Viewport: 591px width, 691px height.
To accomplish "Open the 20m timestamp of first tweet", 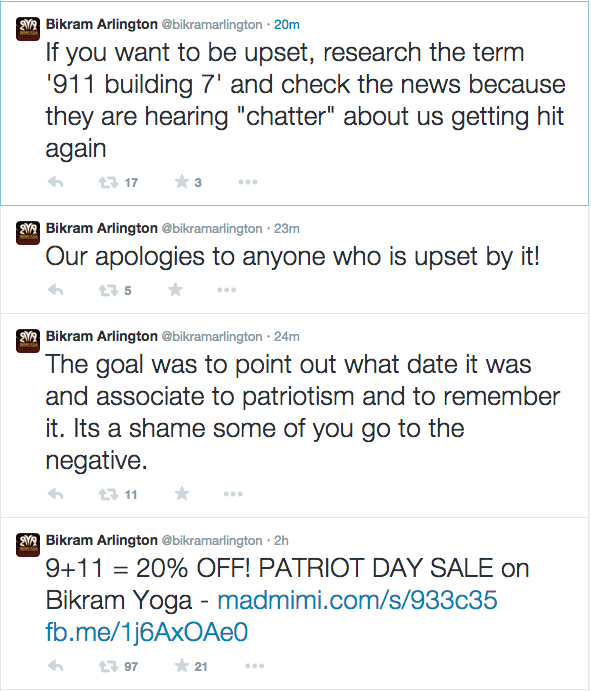I will pos(287,25).
